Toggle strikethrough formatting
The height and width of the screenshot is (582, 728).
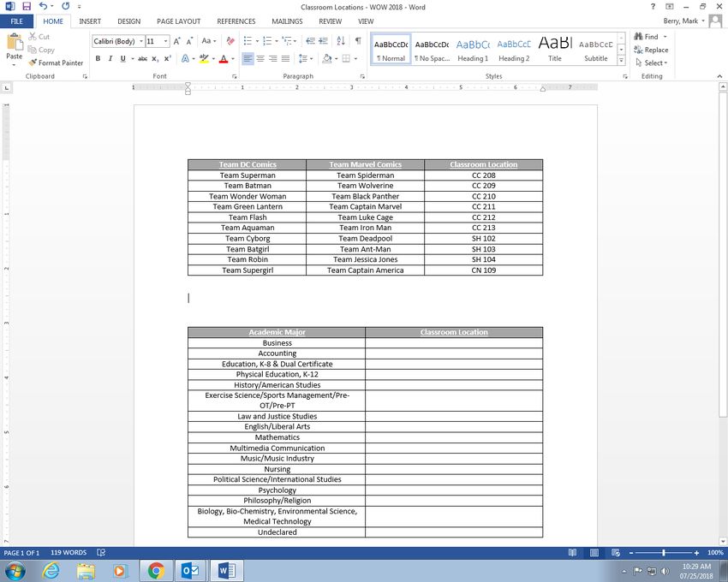[142, 58]
